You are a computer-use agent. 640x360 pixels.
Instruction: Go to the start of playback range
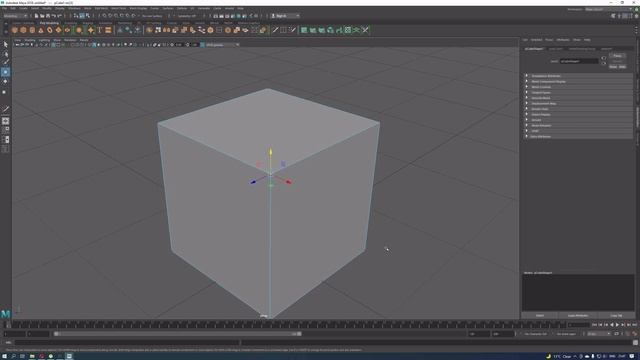pos(595,325)
